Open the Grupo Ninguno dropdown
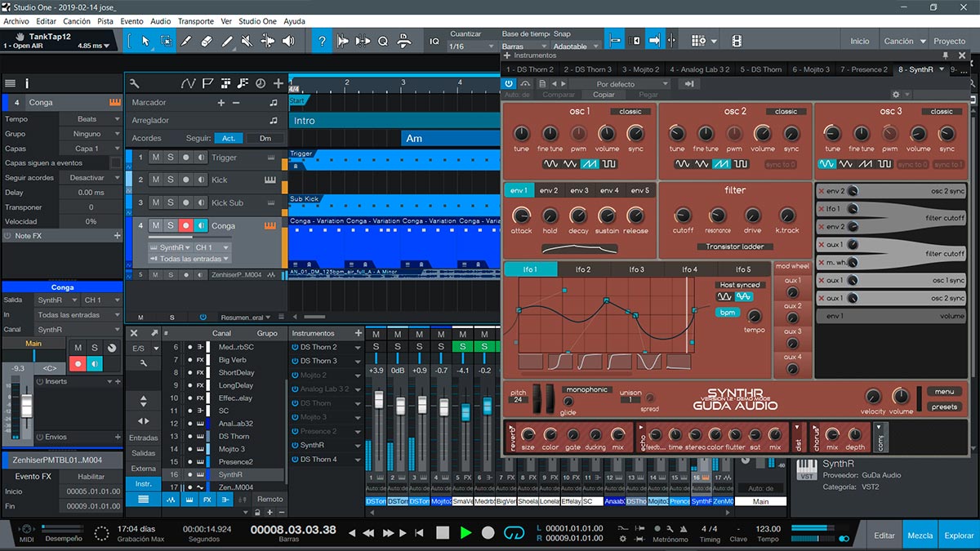This screenshot has height=551, width=980. [x=91, y=134]
